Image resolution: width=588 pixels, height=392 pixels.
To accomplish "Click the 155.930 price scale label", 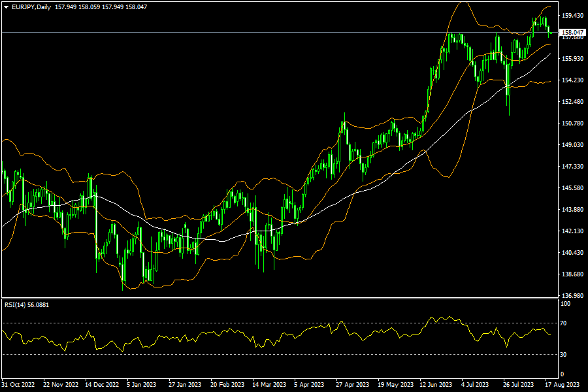I will tap(572, 59).
